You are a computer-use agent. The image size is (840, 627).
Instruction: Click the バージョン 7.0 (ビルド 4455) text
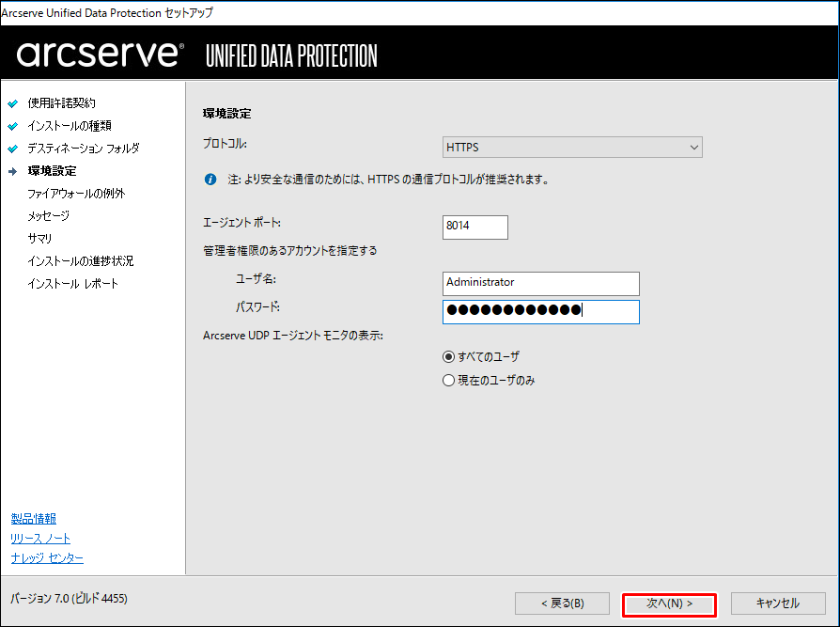pyautogui.click(x=70, y=599)
